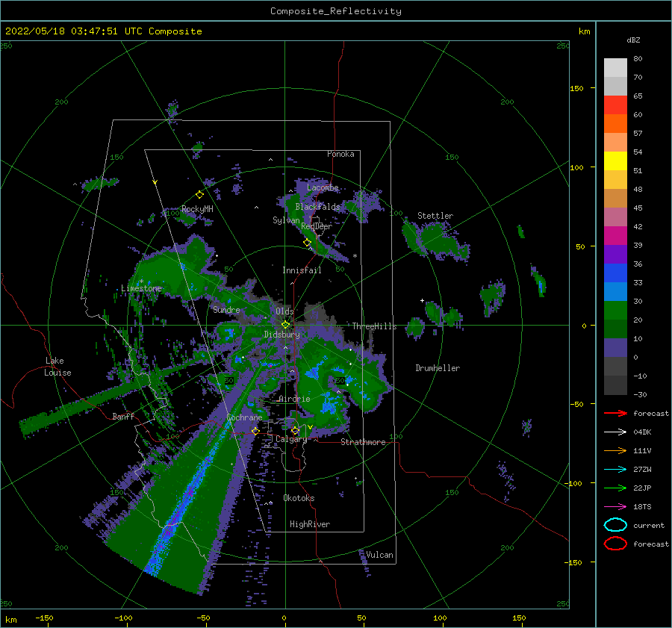Click the HighRiver map label
This screenshot has height=628, width=672.
(310, 524)
